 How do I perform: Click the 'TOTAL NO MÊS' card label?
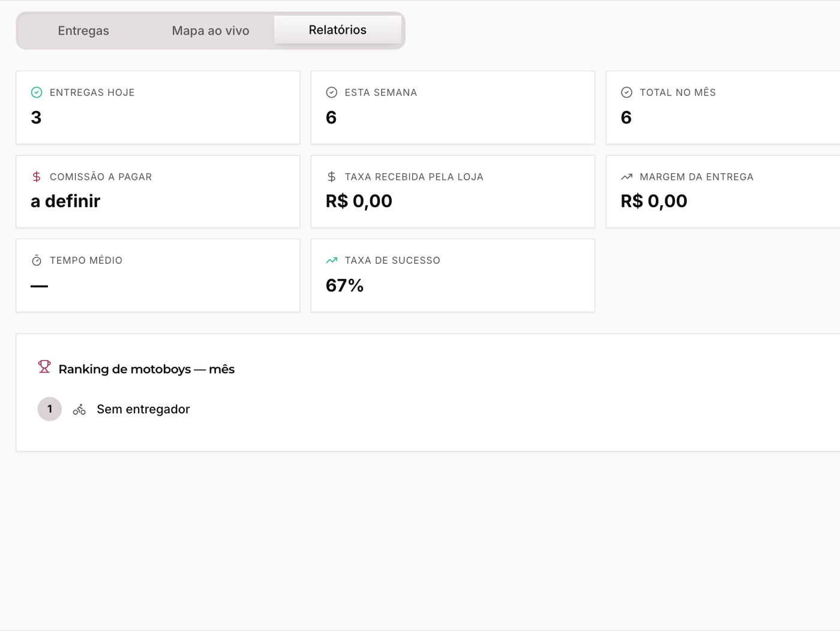(678, 92)
